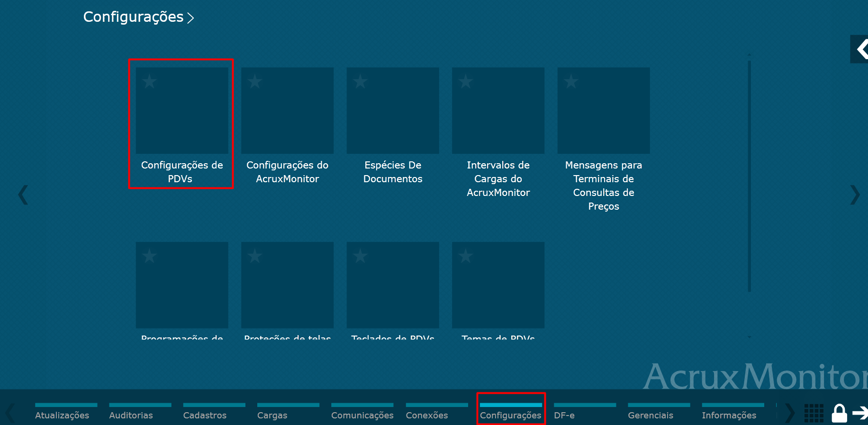Click "Mensagens para Terminais de Consultas de Preços" label
Viewport: 868px width, 425px height.
tap(604, 186)
